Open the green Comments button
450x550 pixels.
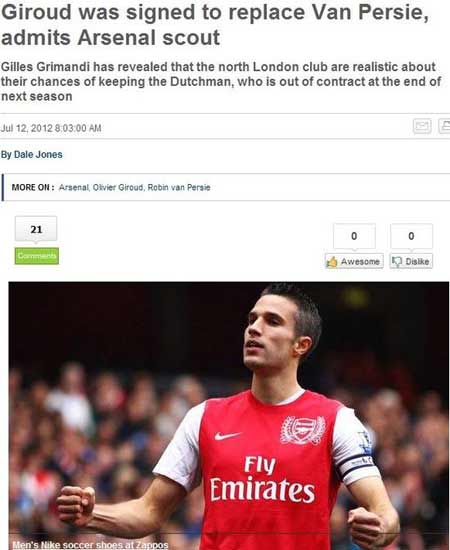tap(36, 256)
